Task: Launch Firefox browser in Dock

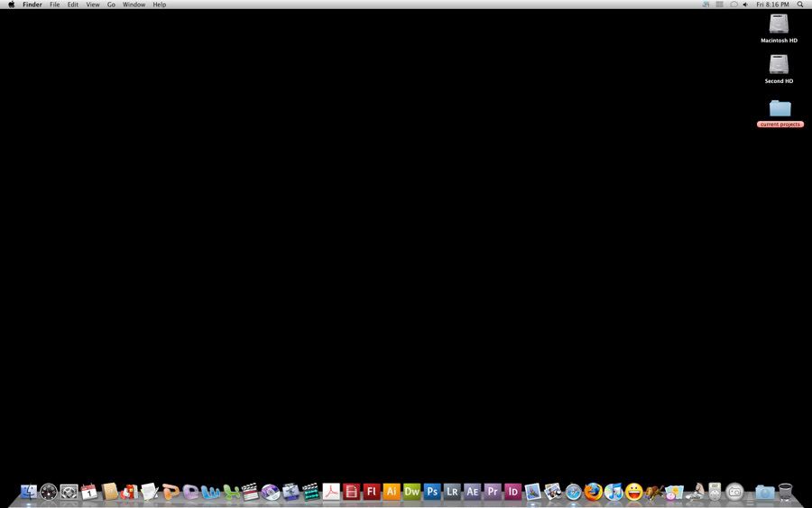Action: click(594, 492)
